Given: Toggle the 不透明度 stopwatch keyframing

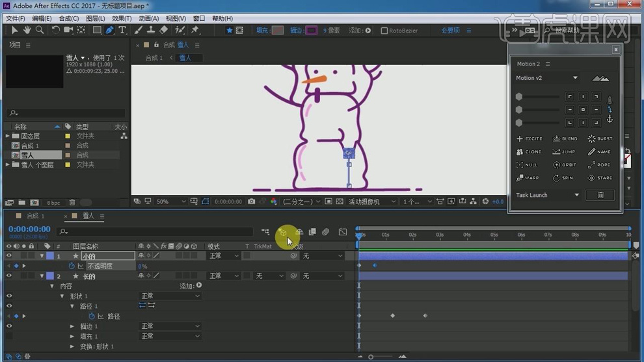Looking at the screenshot, I should (72, 266).
